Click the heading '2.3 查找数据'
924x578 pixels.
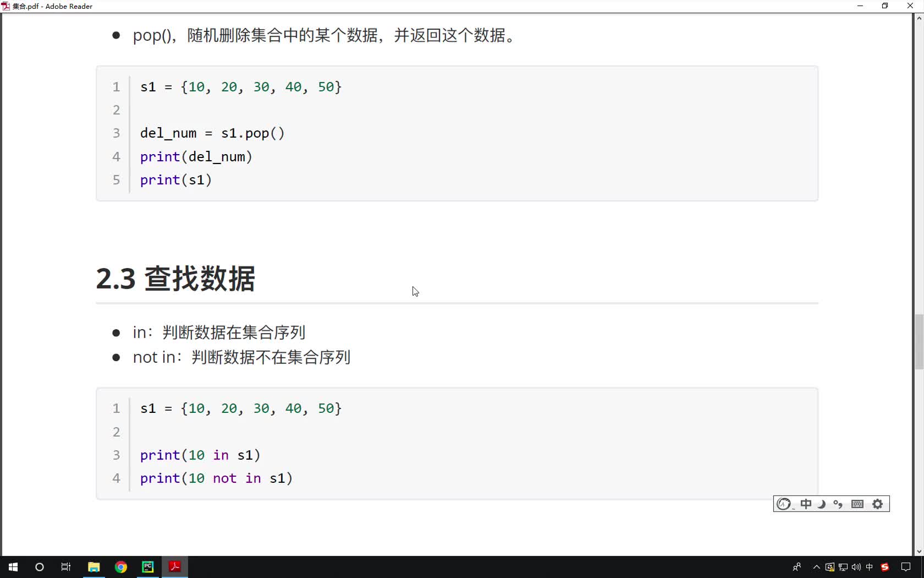click(x=175, y=279)
